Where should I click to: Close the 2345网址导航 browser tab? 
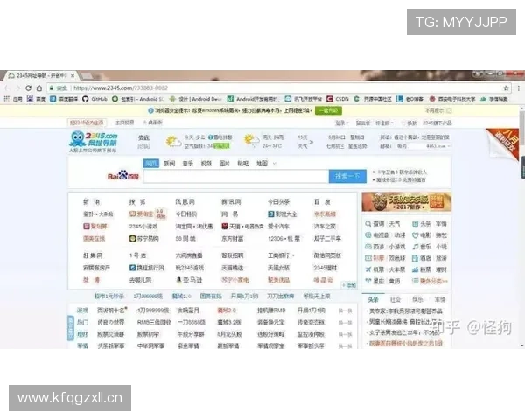coord(73,76)
